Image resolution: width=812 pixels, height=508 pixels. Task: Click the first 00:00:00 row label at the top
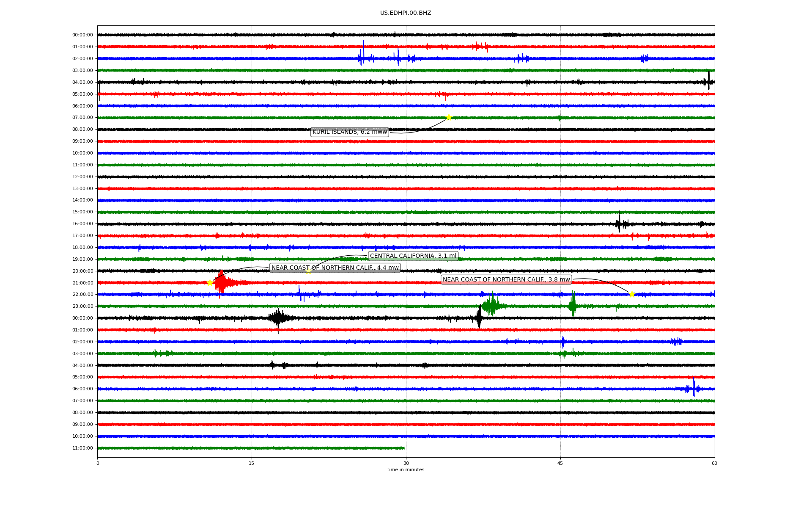point(82,35)
